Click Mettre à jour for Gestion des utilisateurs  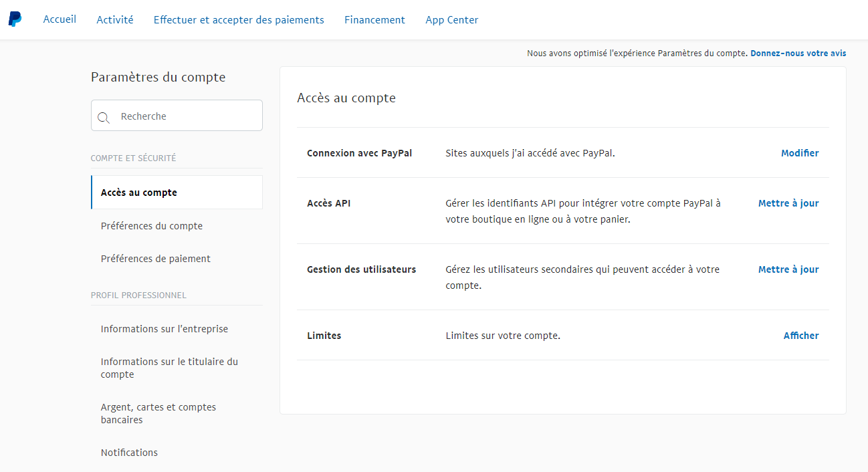(x=788, y=269)
